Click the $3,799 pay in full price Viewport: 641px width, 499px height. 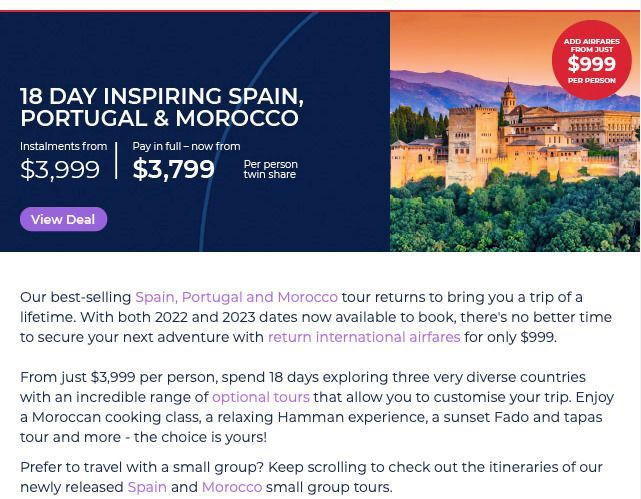coord(173,169)
